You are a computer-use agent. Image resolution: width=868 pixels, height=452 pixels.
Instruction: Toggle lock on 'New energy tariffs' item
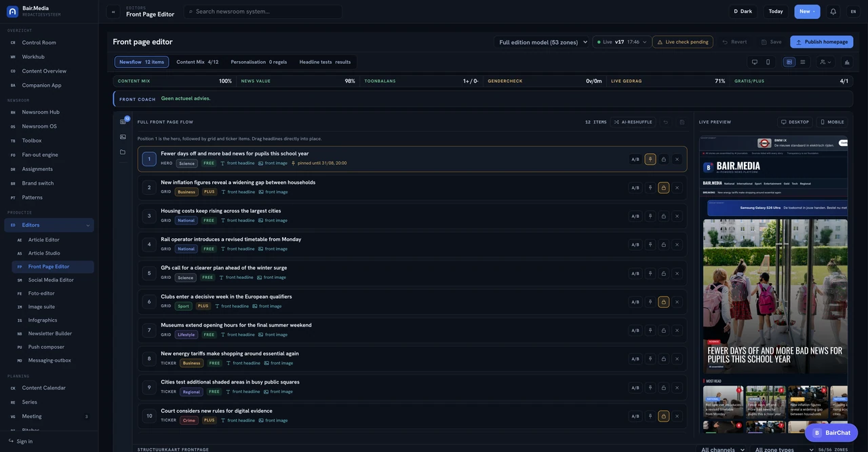tap(663, 359)
